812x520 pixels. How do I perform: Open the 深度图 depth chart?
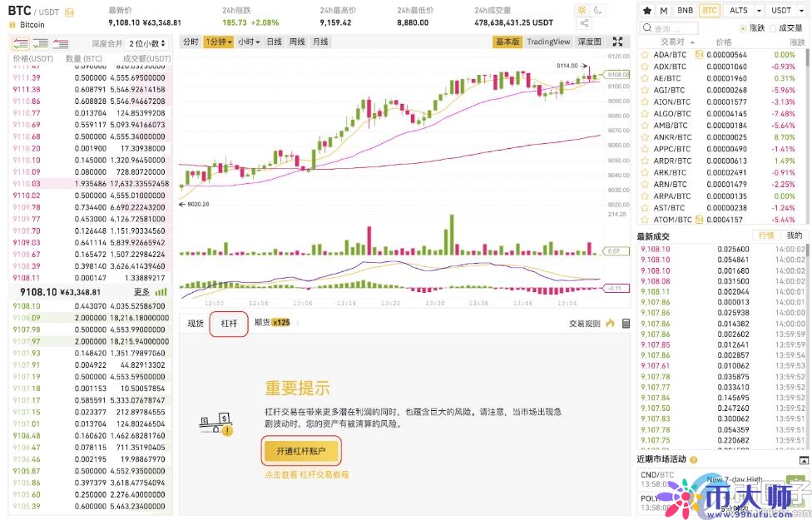click(589, 42)
